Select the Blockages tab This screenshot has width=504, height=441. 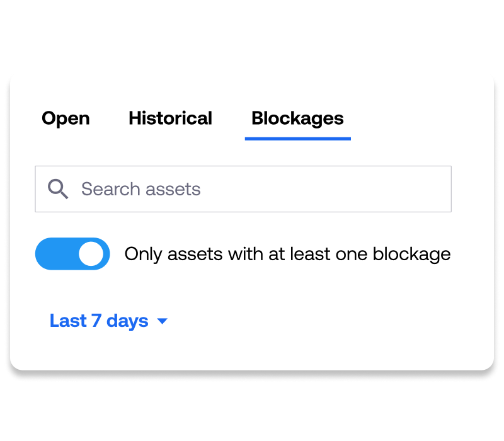click(297, 118)
